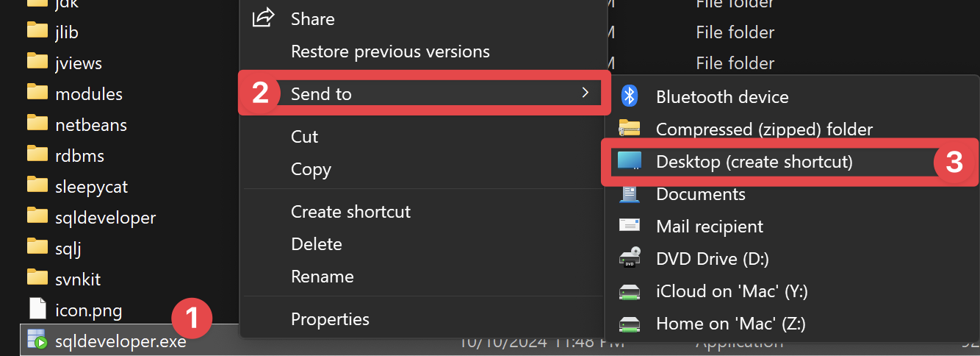
Task: Click the Mail recipient envelope icon
Action: pyautogui.click(x=630, y=226)
